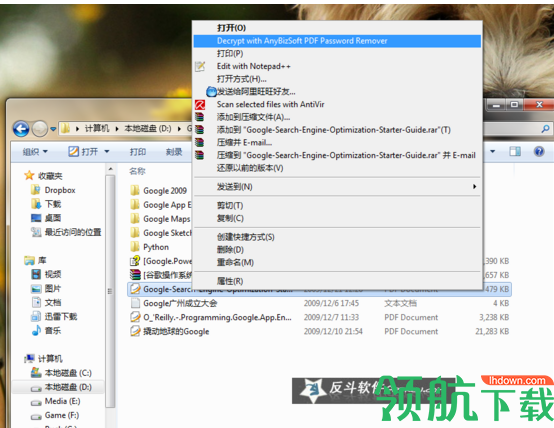
Task: Click the Back navigation arrow button
Action: pos(21,129)
